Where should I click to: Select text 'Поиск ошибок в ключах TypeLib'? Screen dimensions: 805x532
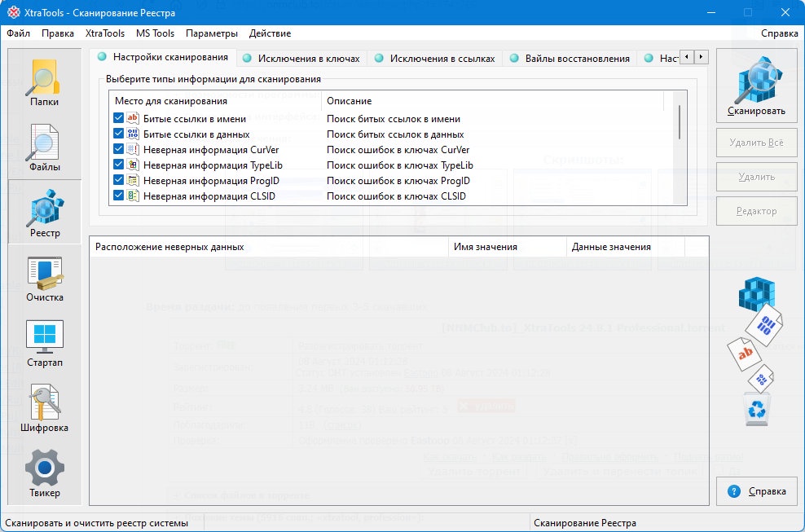400,165
